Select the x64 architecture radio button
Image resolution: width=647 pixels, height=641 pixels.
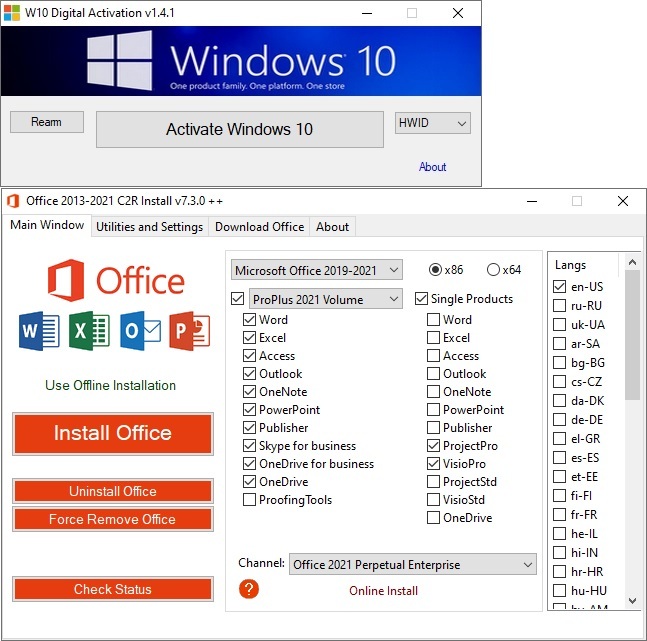click(493, 270)
